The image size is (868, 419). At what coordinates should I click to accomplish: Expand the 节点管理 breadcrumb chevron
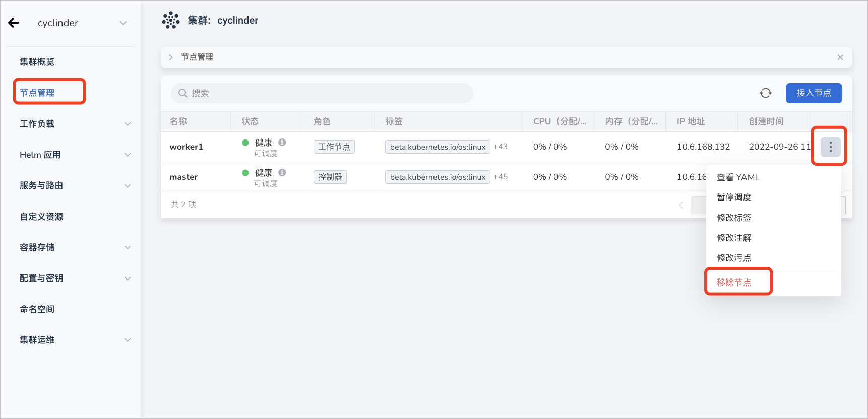(x=171, y=57)
